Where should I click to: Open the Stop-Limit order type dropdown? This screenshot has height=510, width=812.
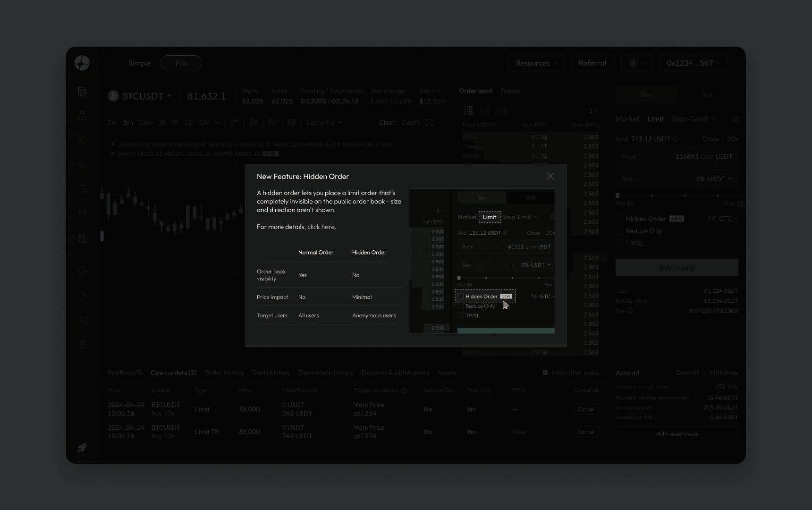pyautogui.click(x=694, y=119)
